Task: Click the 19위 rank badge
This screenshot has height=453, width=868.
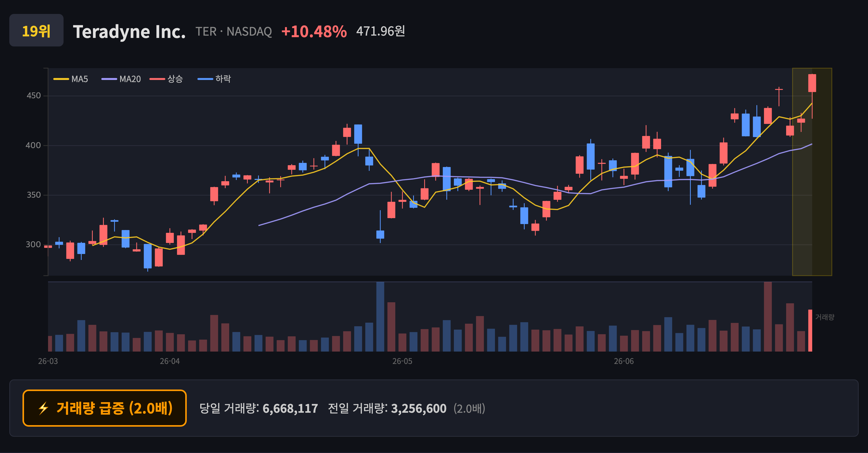Action: (36, 30)
